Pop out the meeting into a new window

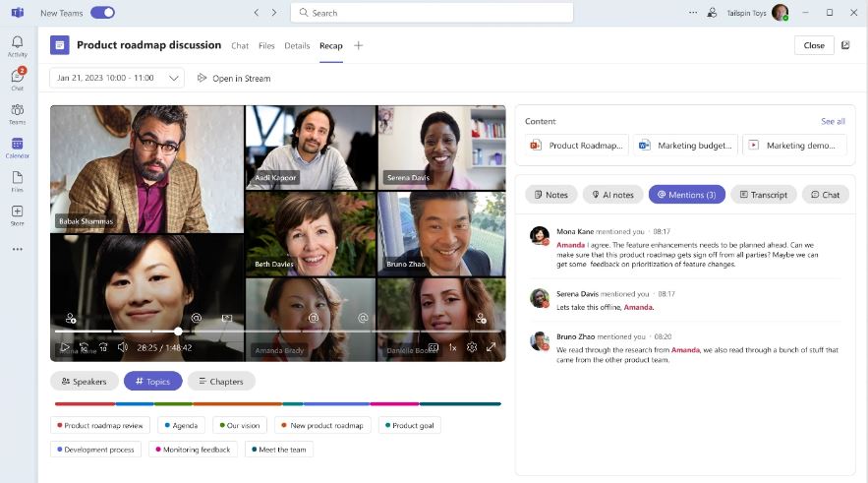pyautogui.click(x=845, y=45)
